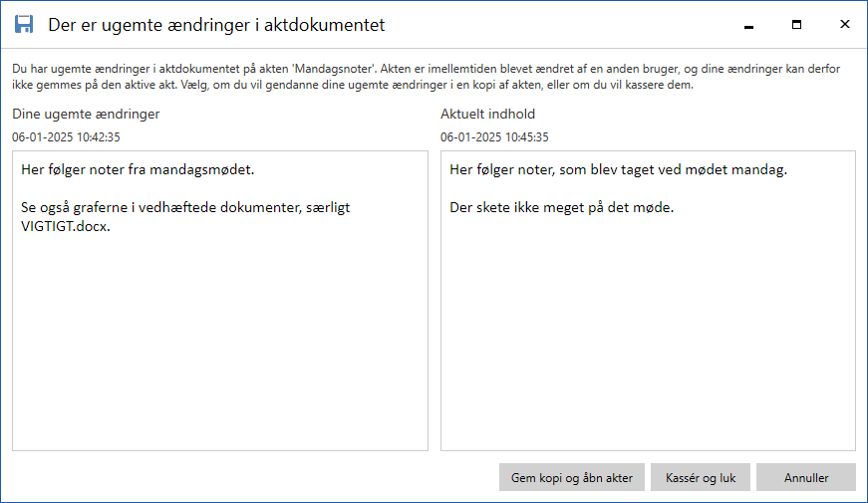Click empty area of the right current-content text box

(648, 349)
